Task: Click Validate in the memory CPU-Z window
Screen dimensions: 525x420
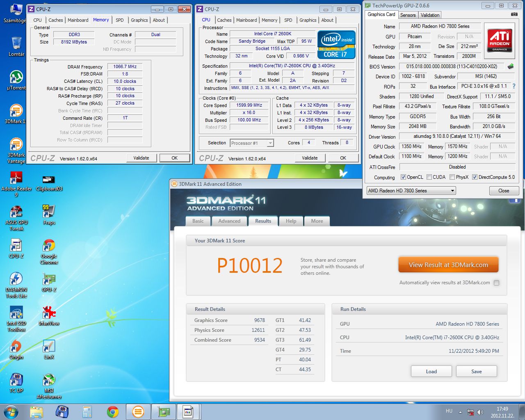Action: 141,158
